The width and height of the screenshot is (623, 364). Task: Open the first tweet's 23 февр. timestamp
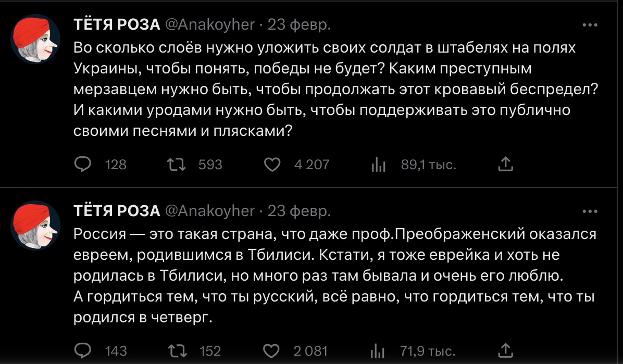coord(298,24)
